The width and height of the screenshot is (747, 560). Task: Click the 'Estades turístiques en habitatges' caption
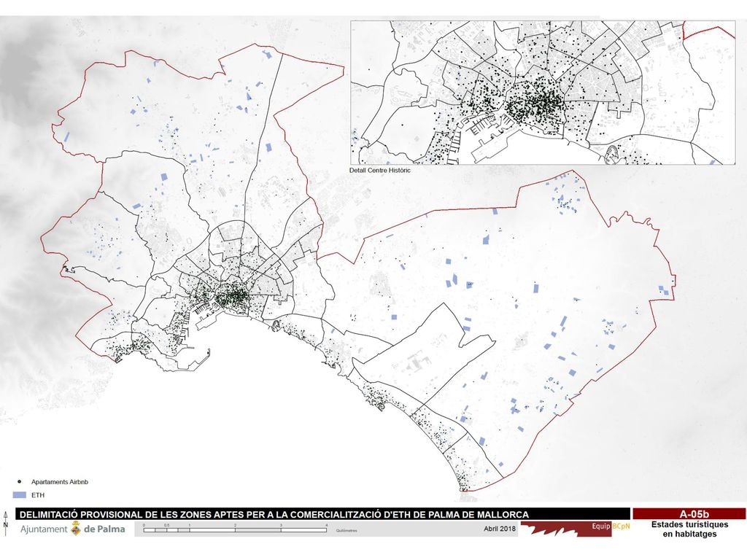pos(689,529)
